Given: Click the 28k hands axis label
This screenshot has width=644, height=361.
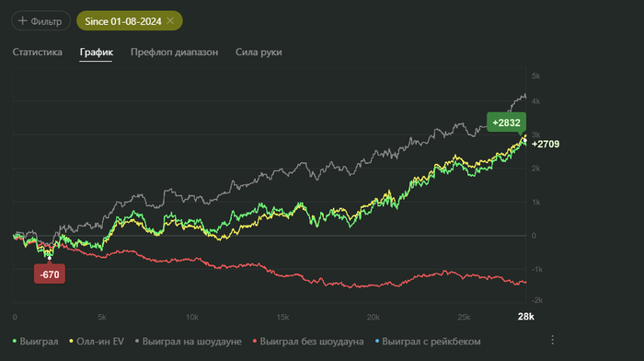Looking at the screenshot, I should 525,317.
